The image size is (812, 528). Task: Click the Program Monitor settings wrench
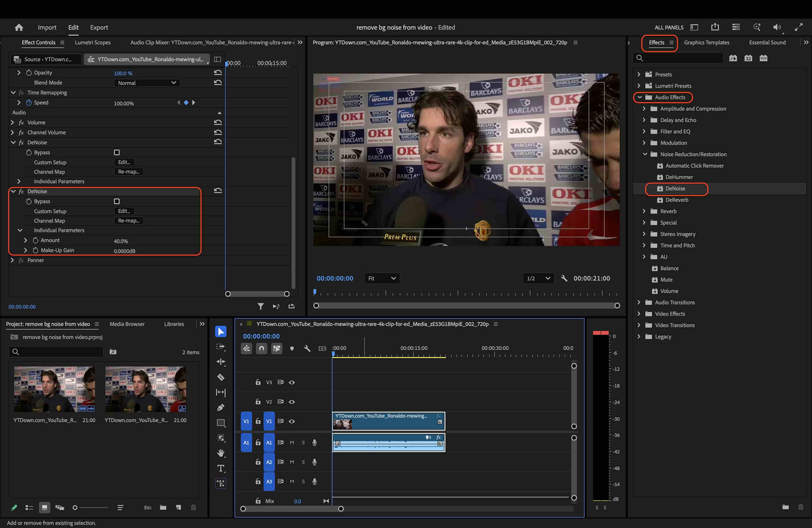pyautogui.click(x=564, y=278)
